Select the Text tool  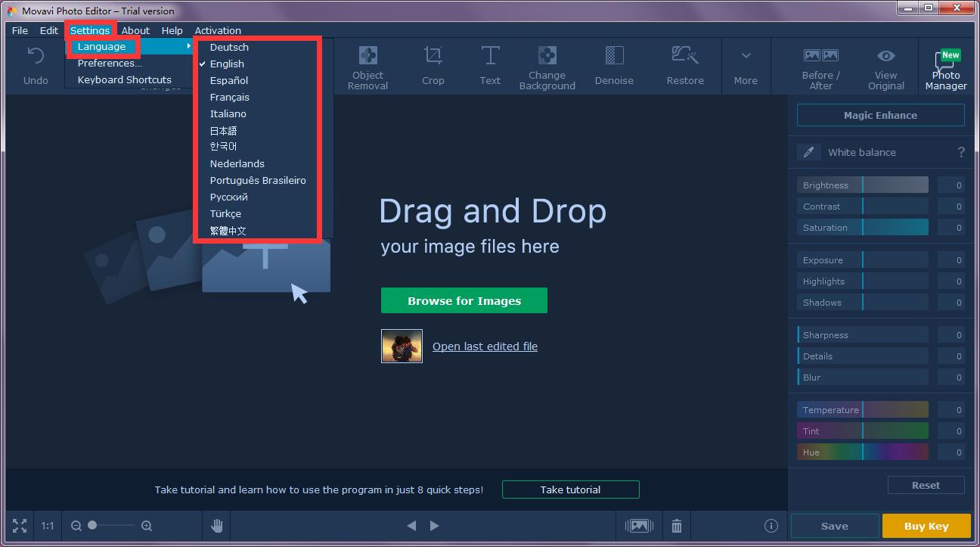click(x=490, y=67)
